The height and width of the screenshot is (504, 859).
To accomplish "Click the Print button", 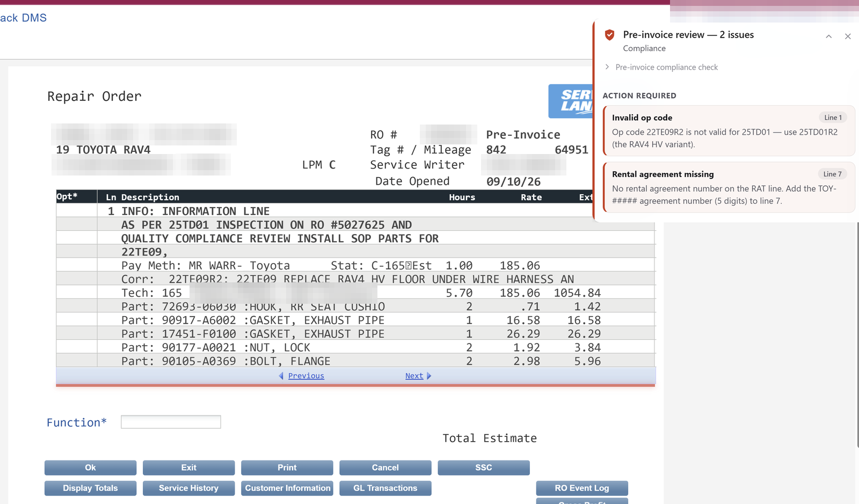I will 287,468.
